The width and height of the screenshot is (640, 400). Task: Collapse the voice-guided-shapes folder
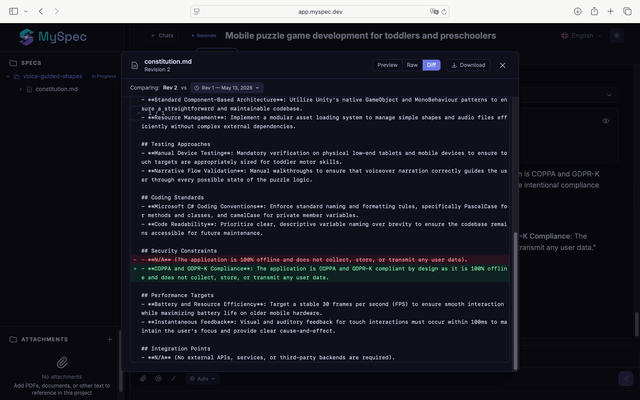[x=8, y=76]
